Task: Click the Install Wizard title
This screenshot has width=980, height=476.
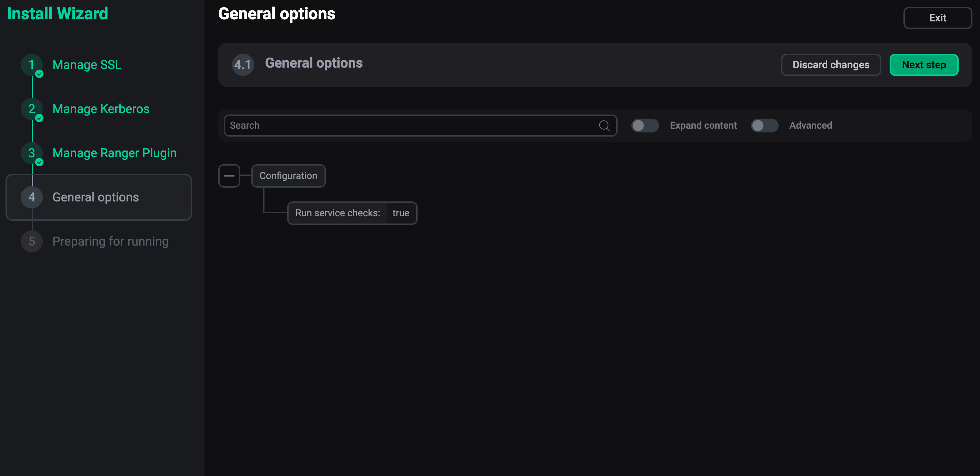Action: [x=58, y=14]
